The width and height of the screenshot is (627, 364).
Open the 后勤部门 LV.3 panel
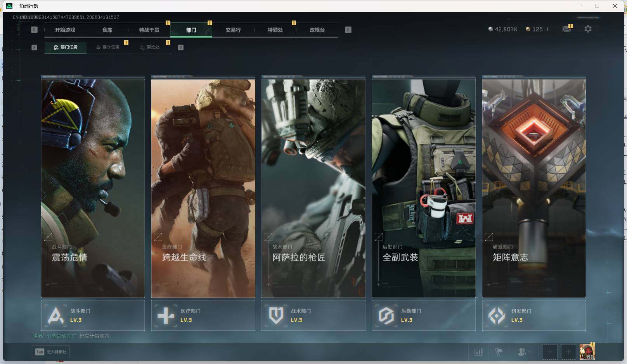coord(424,316)
